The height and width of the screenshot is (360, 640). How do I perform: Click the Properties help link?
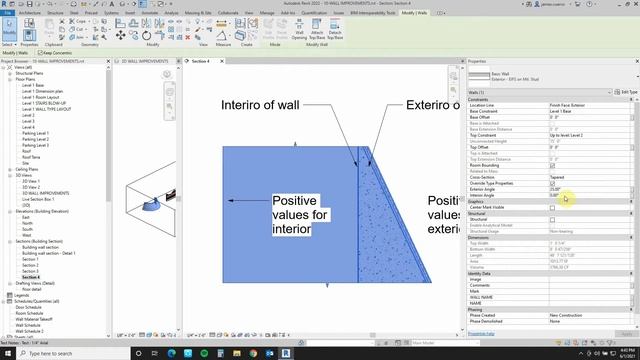[x=481, y=334]
